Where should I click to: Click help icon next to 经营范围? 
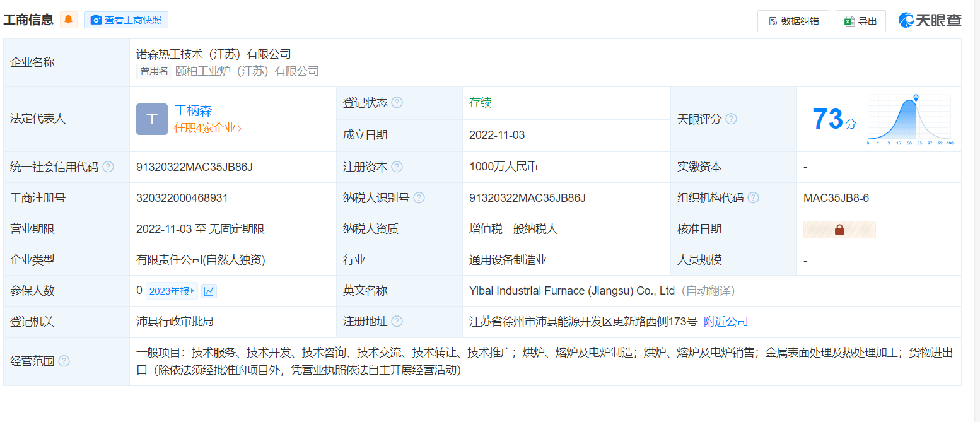pos(64,361)
